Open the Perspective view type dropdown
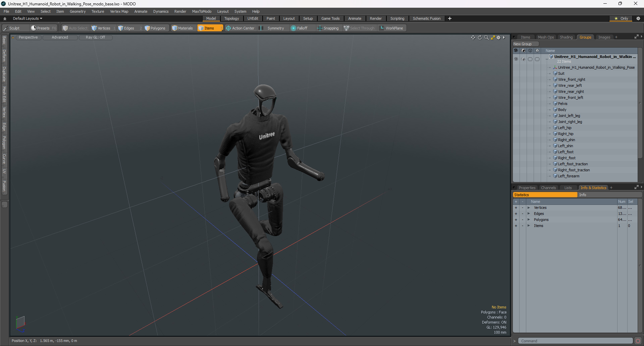The height and width of the screenshot is (346, 644). pyautogui.click(x=28, y=38)
